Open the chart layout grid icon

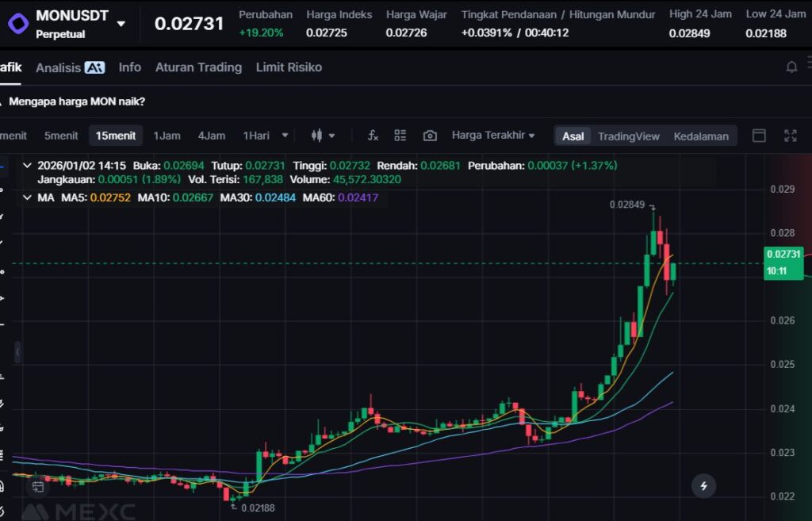(400, 136)
